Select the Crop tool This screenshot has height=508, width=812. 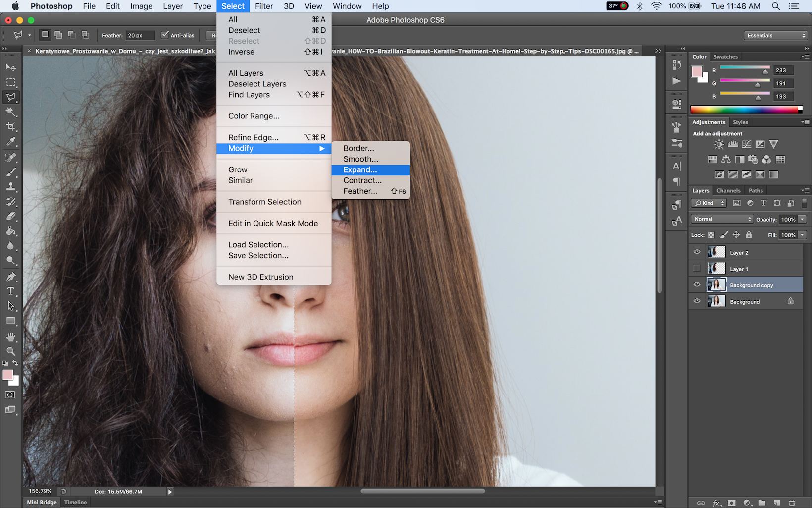point(11,127)
